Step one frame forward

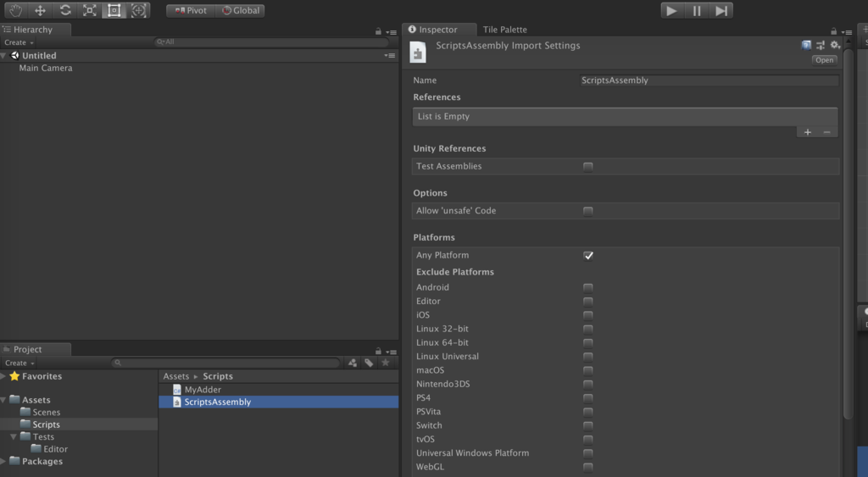(x=721, y=10)
